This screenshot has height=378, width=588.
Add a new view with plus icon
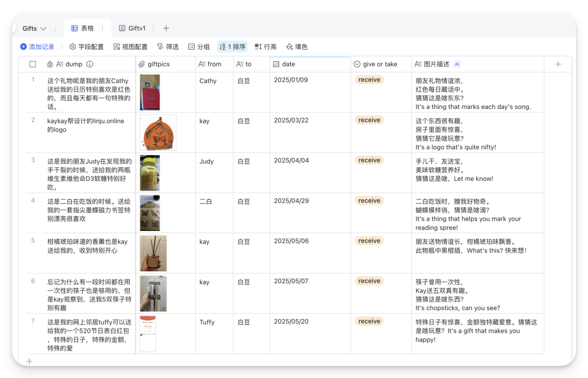pyautogui.click(x=166, y=28)
